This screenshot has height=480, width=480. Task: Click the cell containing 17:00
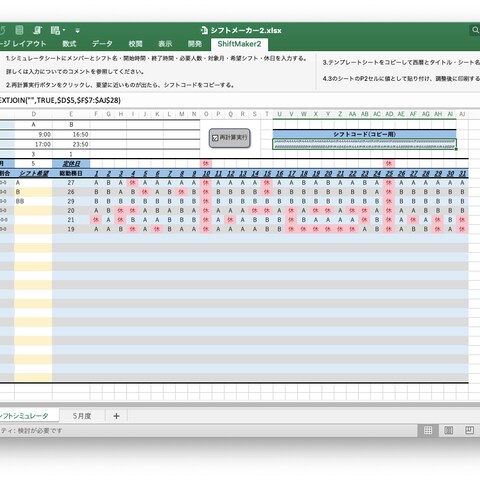(x=33, y=144)
